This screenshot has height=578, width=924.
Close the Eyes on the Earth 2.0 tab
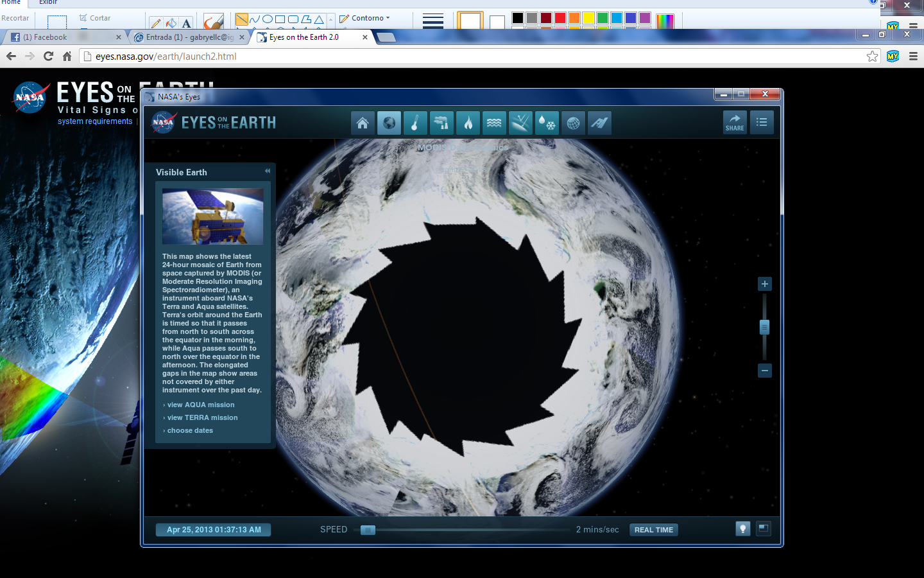[365, 37]
